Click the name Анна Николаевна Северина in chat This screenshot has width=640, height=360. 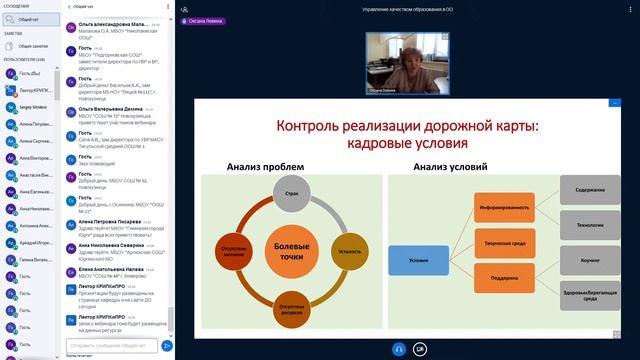point(111,245)
